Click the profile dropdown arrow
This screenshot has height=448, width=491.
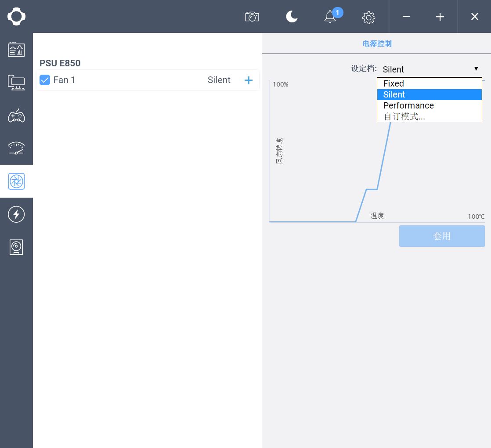(x=476, y=69)
